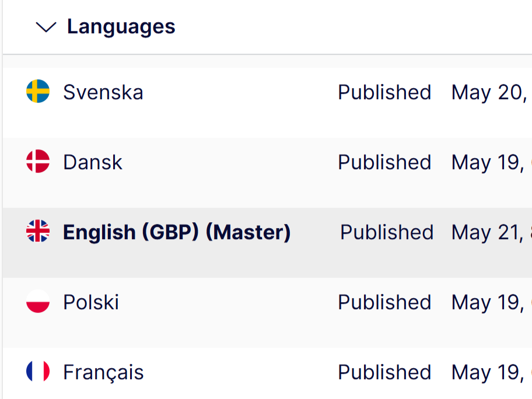Click the Languages section heading

(121, 27)
